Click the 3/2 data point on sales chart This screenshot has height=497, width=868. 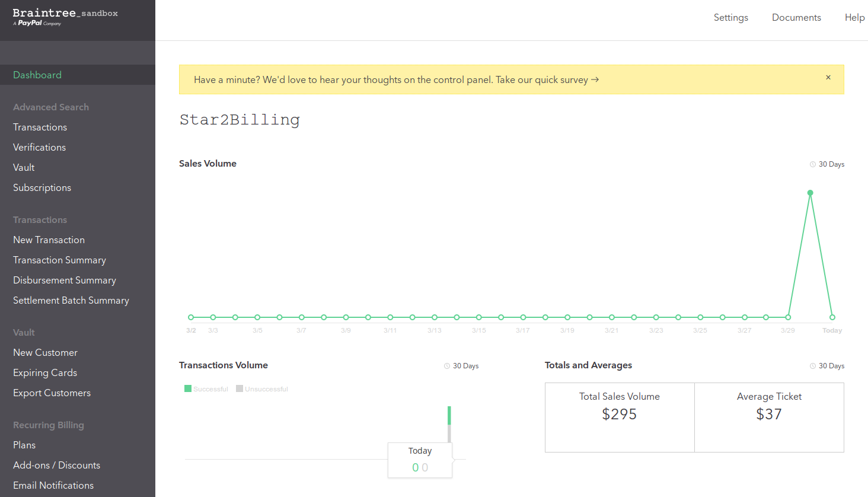click(x=191, y=317)
